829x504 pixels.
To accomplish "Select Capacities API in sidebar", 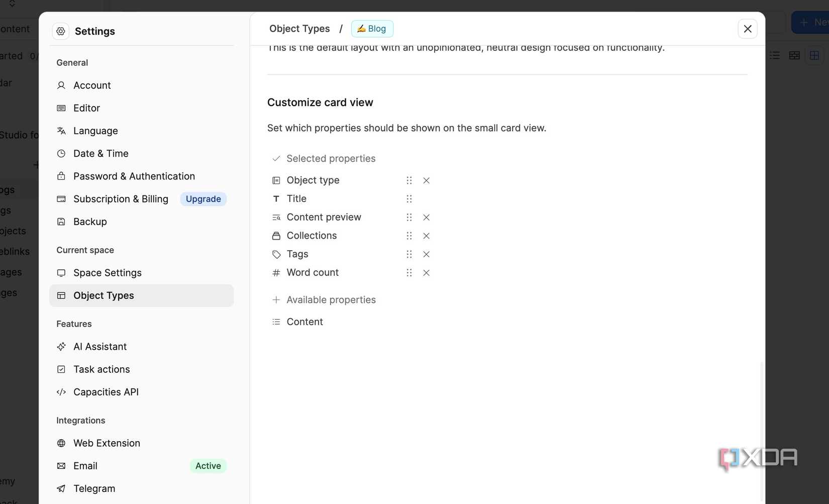I will (106, 392).
